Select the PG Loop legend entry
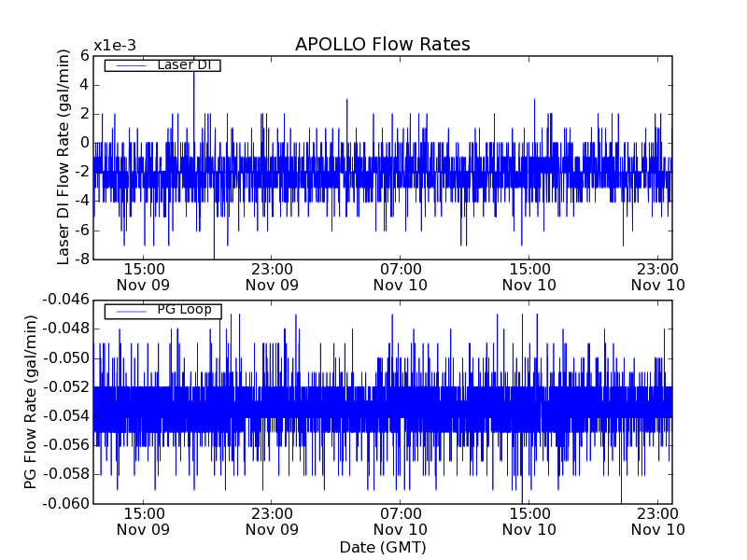The image size is (747, 560). [x=183, y=310]
